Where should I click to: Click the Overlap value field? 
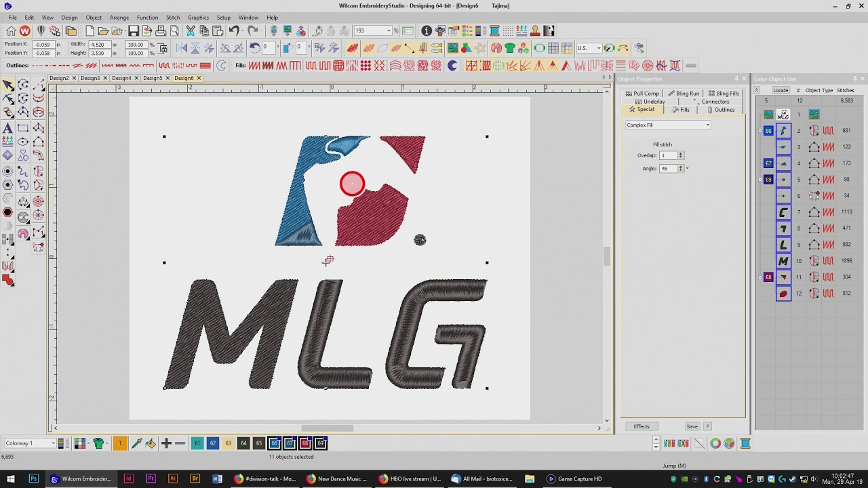[x=668, y=156]
